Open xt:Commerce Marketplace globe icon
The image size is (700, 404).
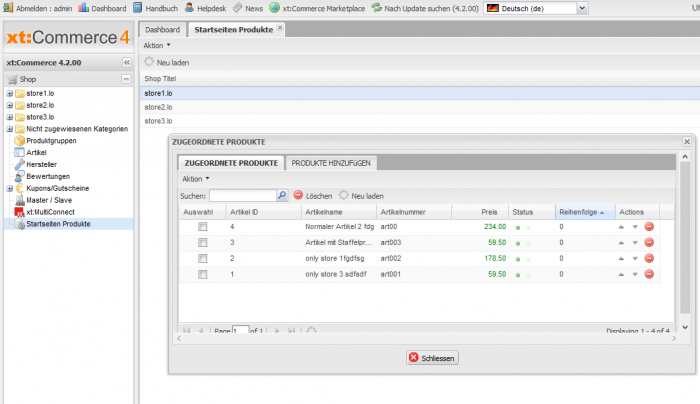tap(275, 8)
